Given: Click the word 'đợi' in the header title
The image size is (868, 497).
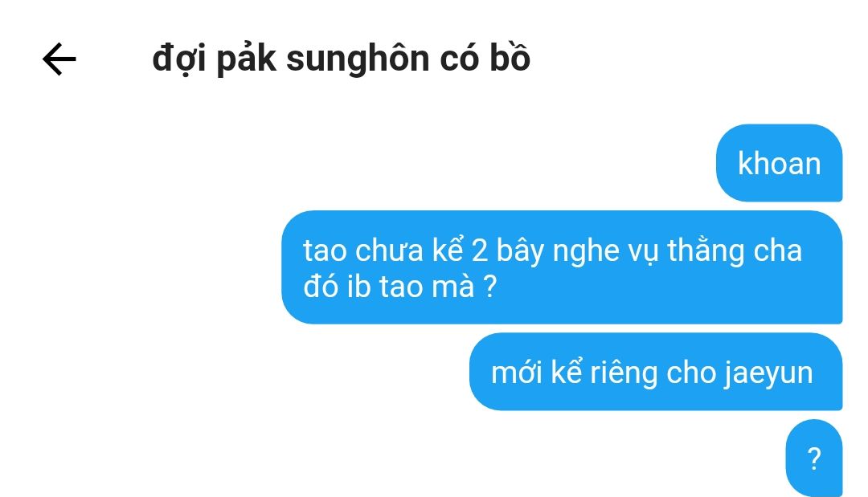Looking at the screenshot, I should coord(179,60).
